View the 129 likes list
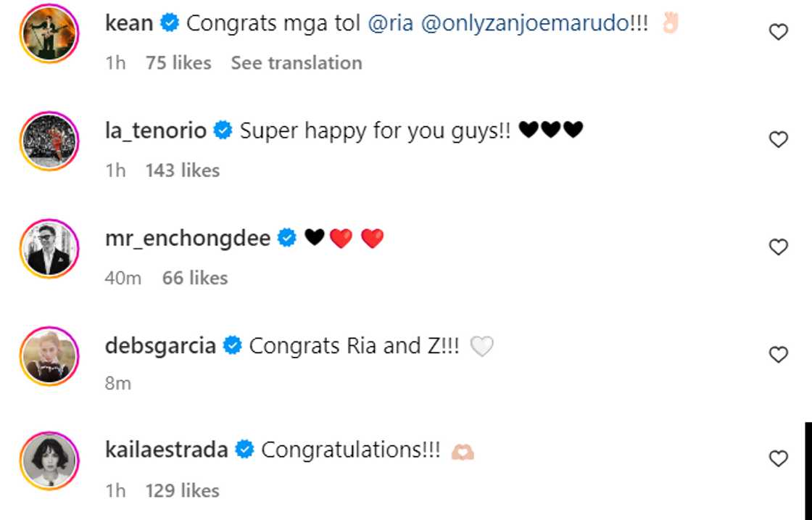Viewport: 812px width, 520px height. (182, 491)
